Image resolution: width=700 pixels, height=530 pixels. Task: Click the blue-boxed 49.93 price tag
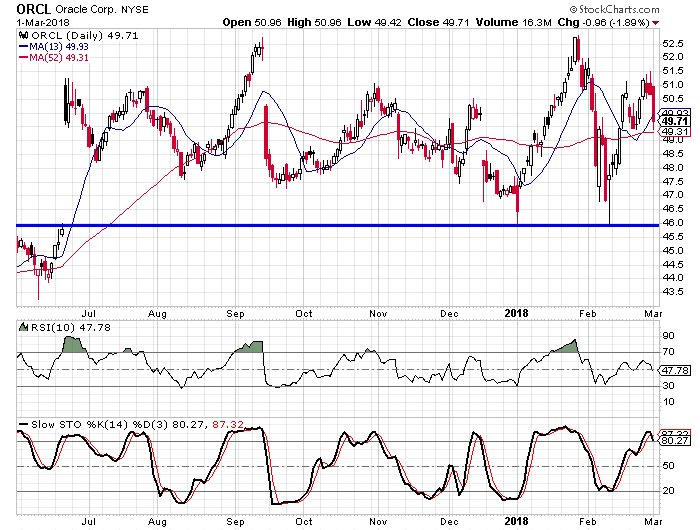tap(674, 113)
